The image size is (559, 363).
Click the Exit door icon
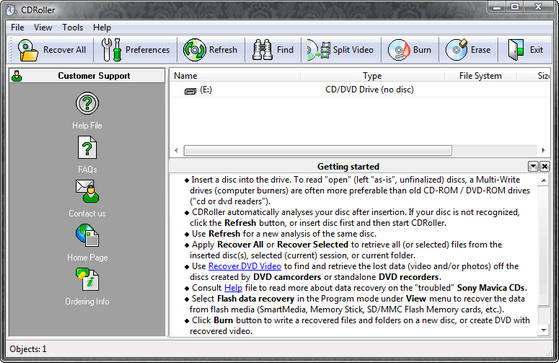[x=516, y=50]
